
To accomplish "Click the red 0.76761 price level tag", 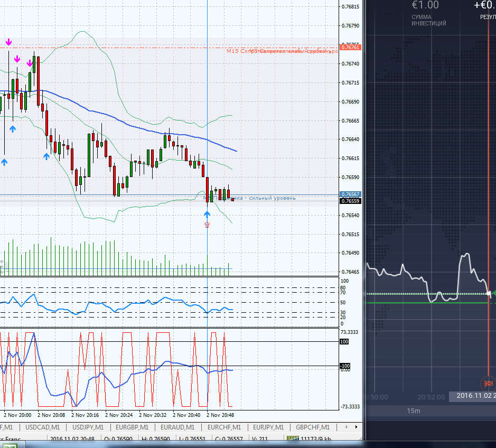I will (x=351, y=48).
